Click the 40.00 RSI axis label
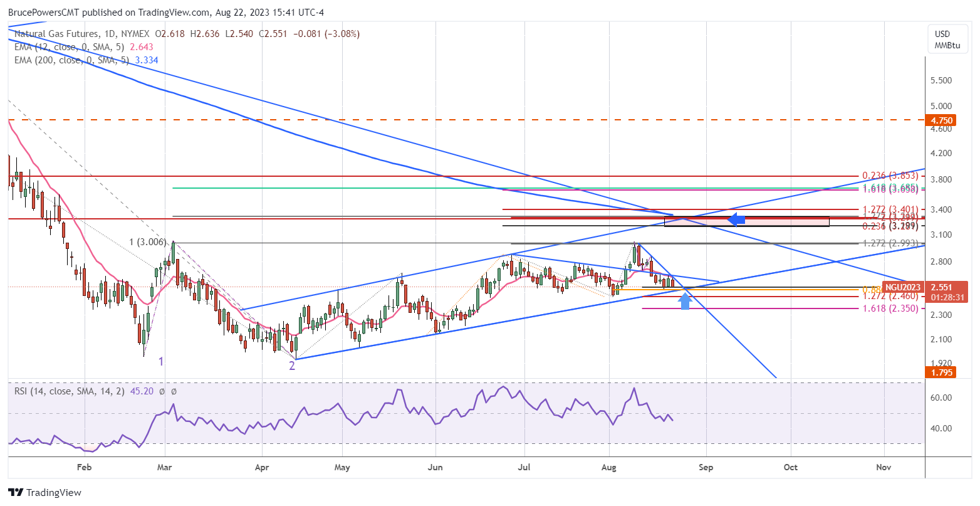Screen dimensions: 980x506 (941, 428)
